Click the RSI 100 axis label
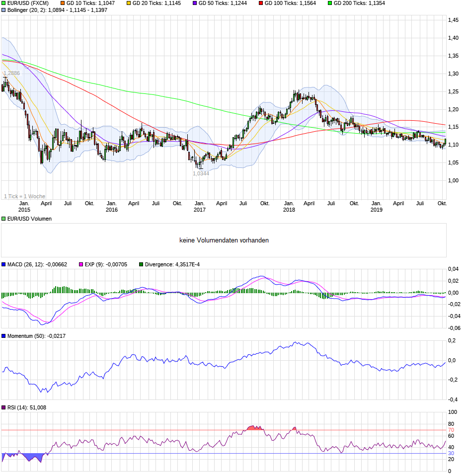The height and width of the screenshot is (476, 467). [453, 412]
